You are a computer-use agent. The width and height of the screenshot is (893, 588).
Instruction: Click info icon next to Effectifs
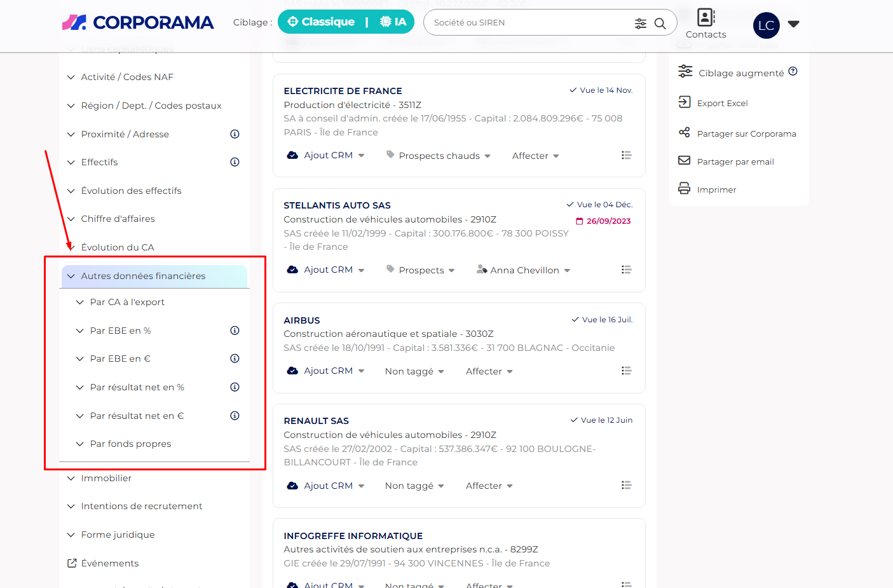click(235, 162)
